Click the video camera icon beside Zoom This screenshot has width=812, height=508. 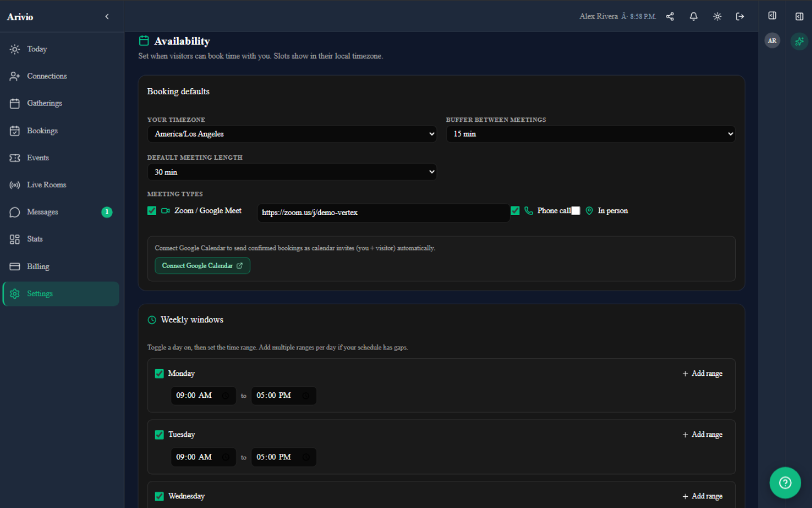(x=165, y=211)
